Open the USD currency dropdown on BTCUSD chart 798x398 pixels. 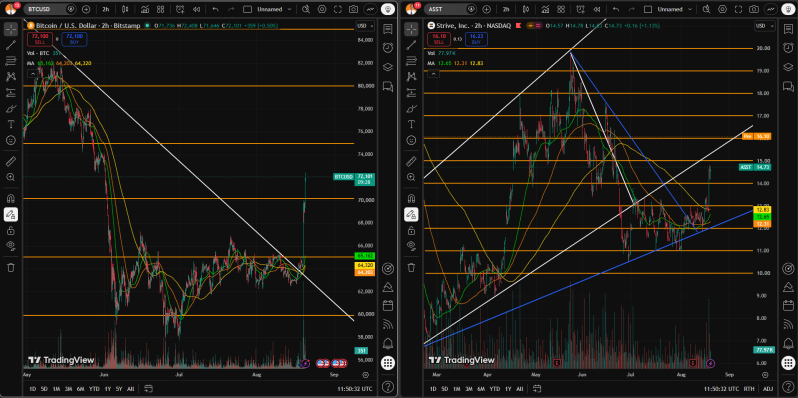[x=365, y=26]
